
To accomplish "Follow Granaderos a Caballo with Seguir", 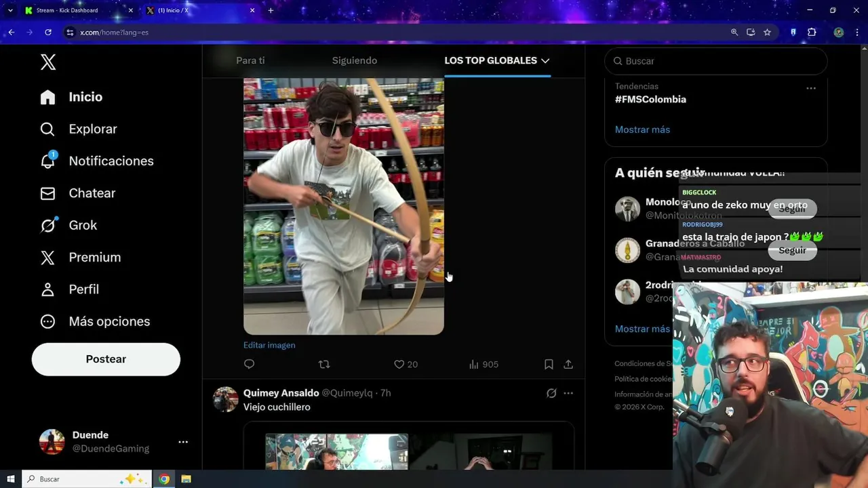I will coord(792,250).
